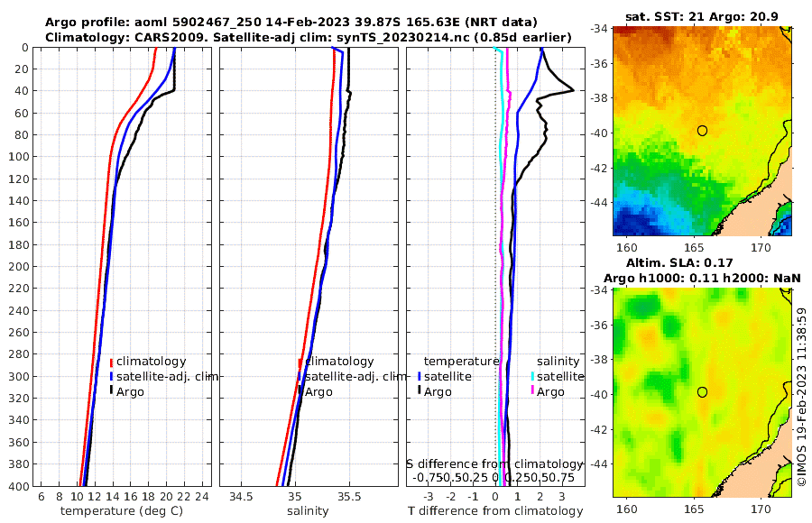The height and width of the screenshot is (523, 812).
Task: Select "climatology" legend entry in the salinity plot
Action: tap(339, 362)
